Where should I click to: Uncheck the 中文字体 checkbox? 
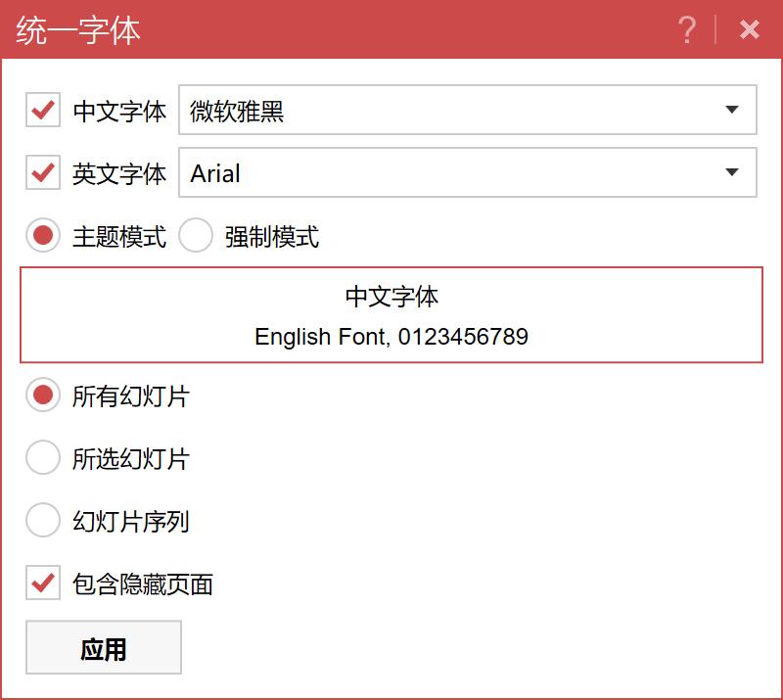43,111
